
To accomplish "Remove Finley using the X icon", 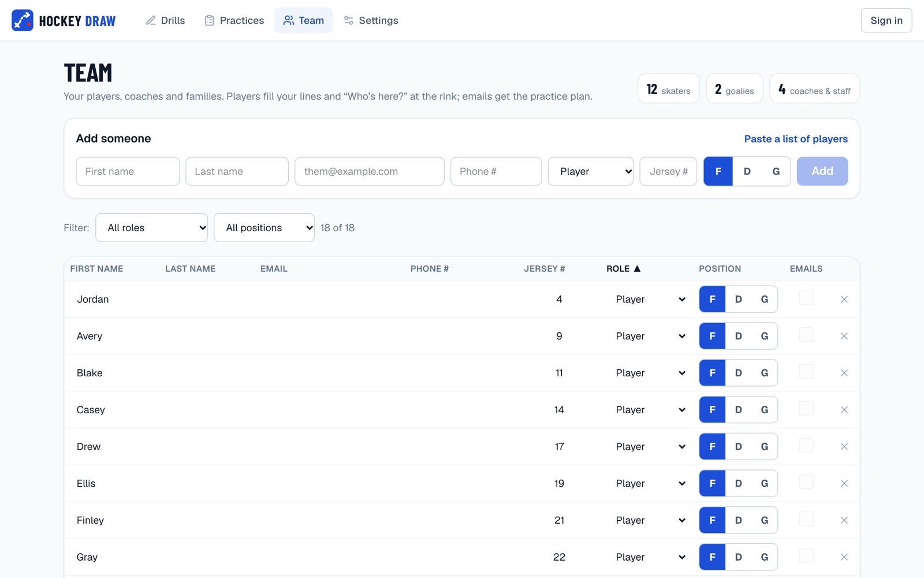I will tap(844, 521).
